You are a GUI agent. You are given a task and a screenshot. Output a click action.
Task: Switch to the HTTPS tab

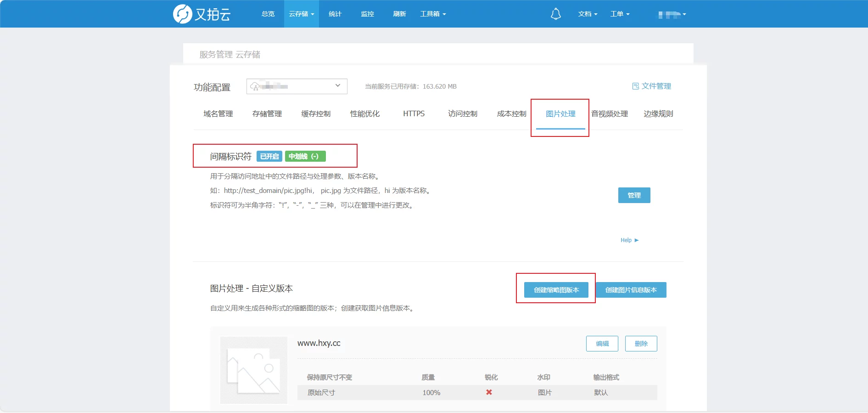(414, 114)
